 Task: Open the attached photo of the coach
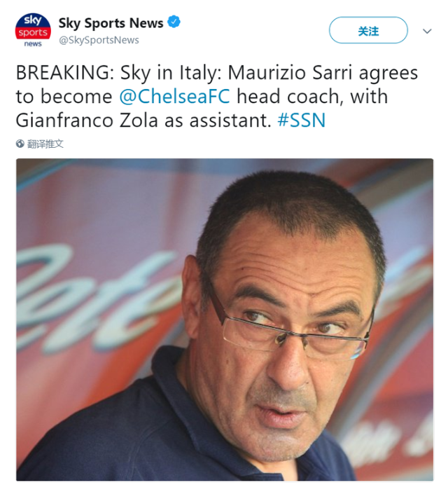click(225, 320)
